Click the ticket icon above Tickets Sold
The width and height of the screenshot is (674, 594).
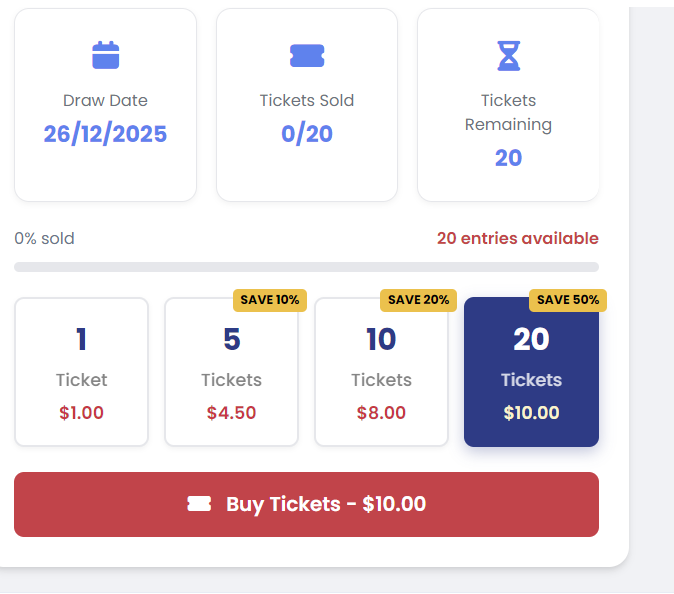click(307, 56)
